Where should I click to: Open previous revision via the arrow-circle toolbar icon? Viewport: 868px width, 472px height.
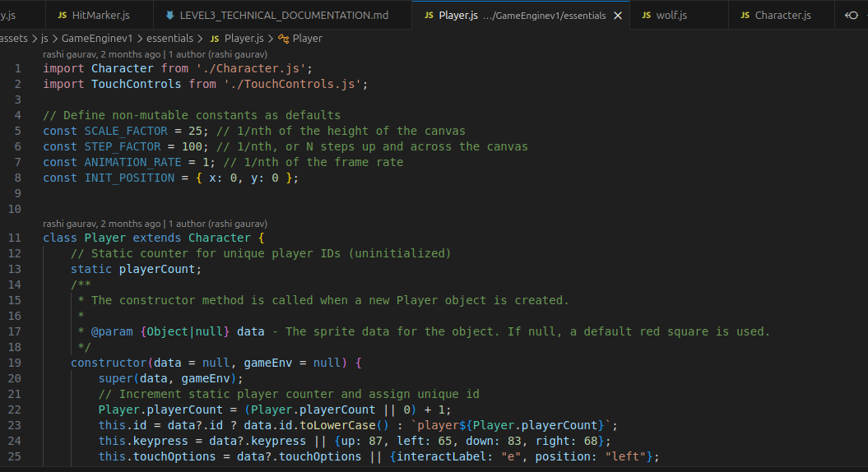click(852, 16)
